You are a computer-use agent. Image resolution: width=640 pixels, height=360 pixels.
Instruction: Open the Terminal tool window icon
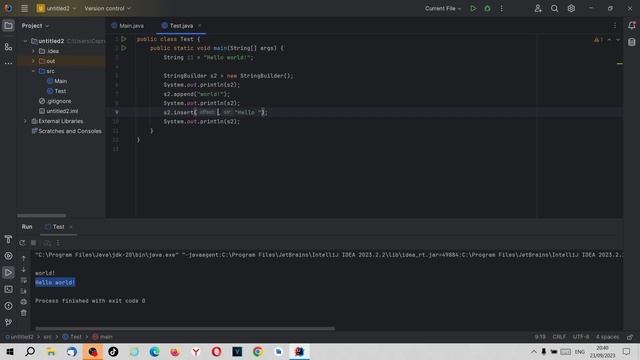coord(8,289)
